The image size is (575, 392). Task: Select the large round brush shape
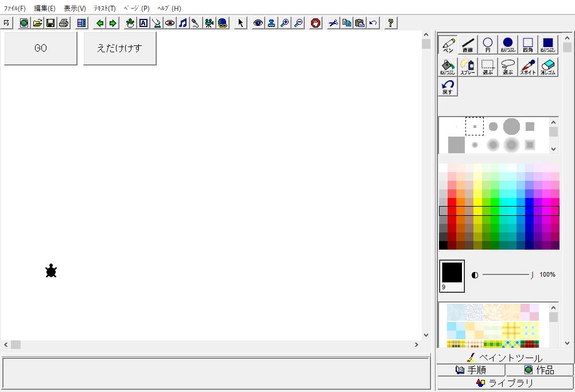click(511, 126)
